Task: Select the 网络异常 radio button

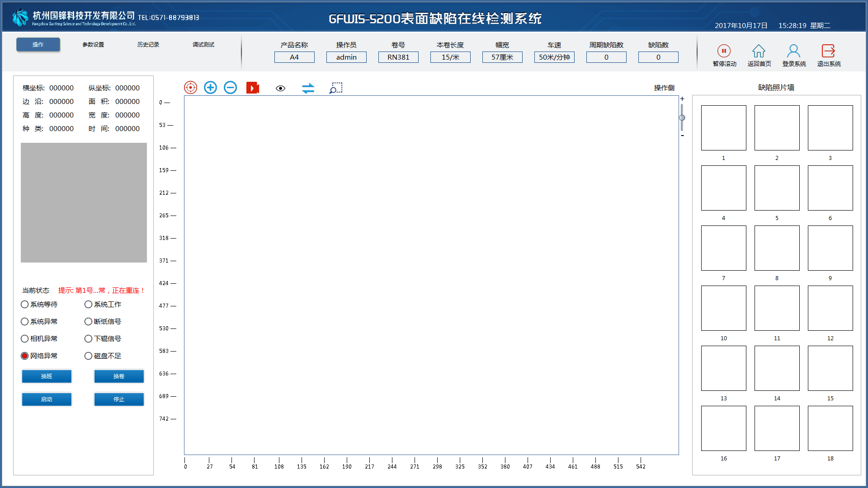Action: (x=25, y=356)
